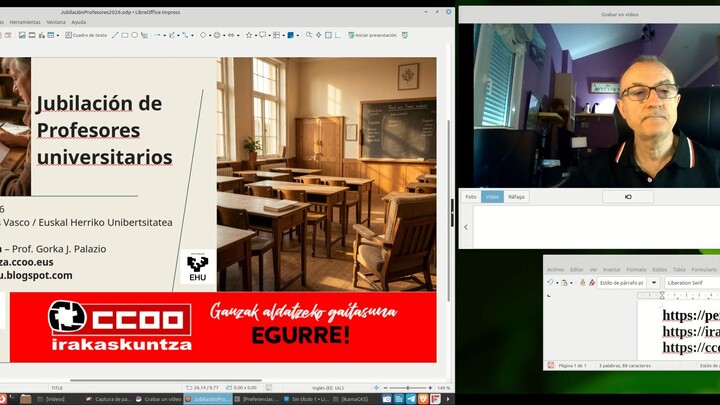Click the language status 'Inglés (EE. UU.)'
The image size is (720, 405).
328,388
